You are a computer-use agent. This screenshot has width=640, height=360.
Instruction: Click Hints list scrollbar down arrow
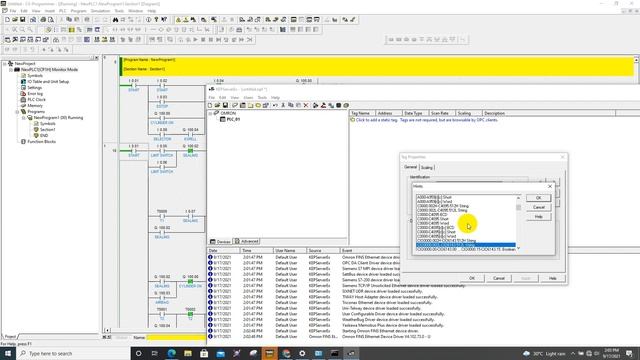coord(518,248)
